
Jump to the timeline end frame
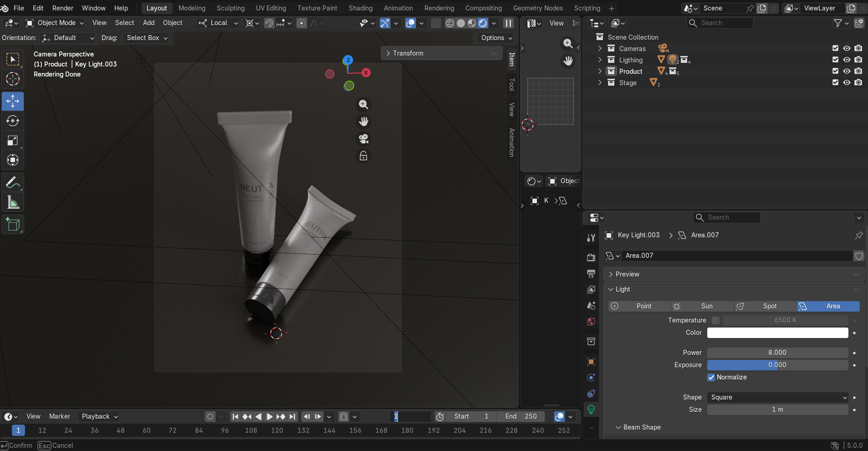[x=292, y=416]
